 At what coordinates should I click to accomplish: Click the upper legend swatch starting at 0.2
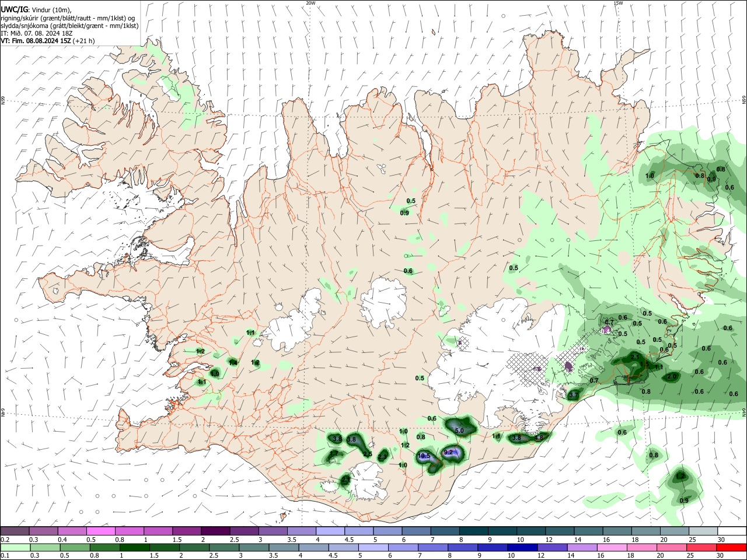pos(15,531)
